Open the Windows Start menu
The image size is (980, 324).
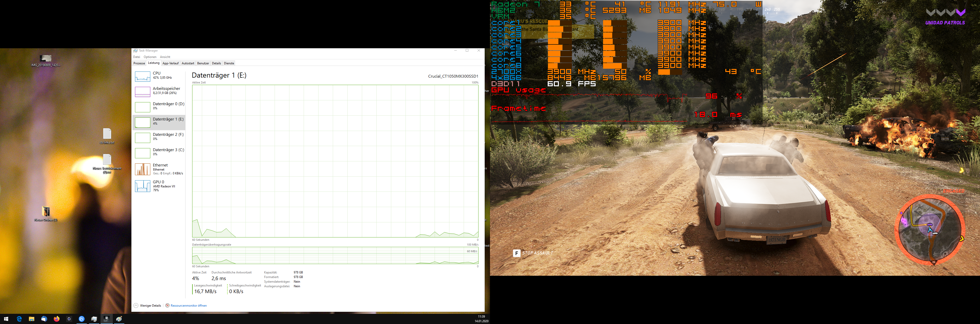coord(6,319)
